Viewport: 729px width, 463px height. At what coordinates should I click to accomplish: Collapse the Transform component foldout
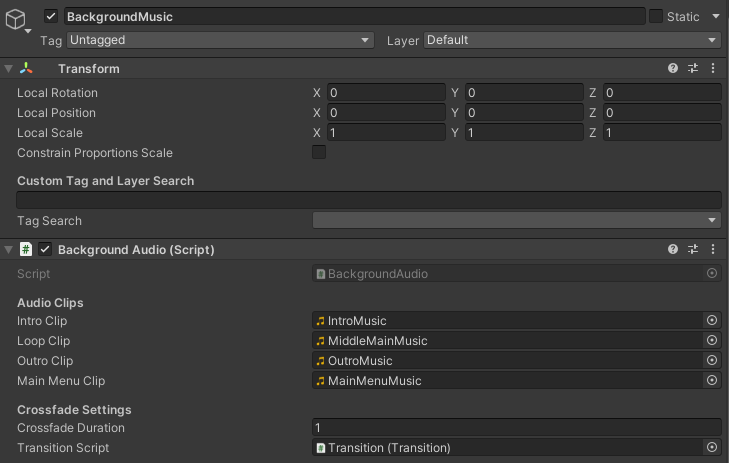pyautogui.click(x=9, y=69)
